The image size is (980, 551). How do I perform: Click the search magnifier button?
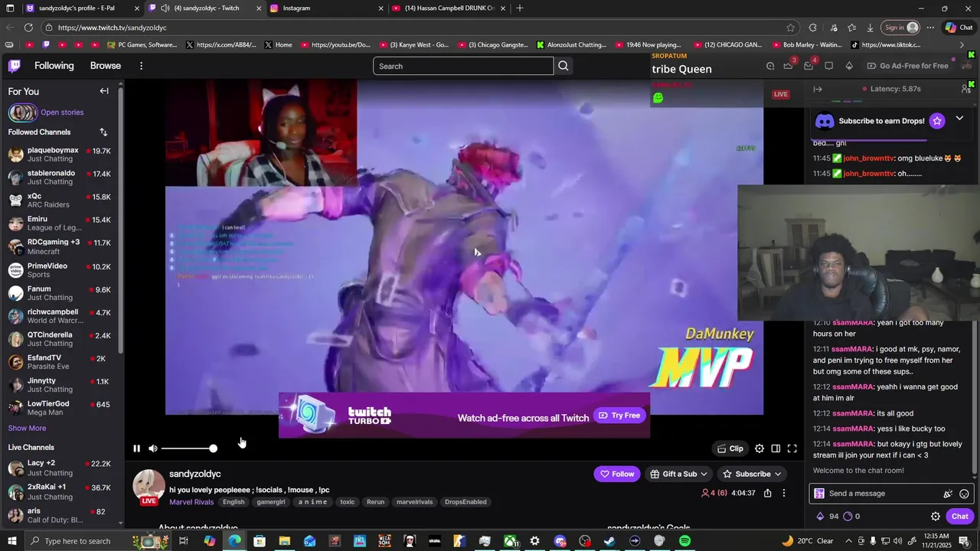coord(563,66)
